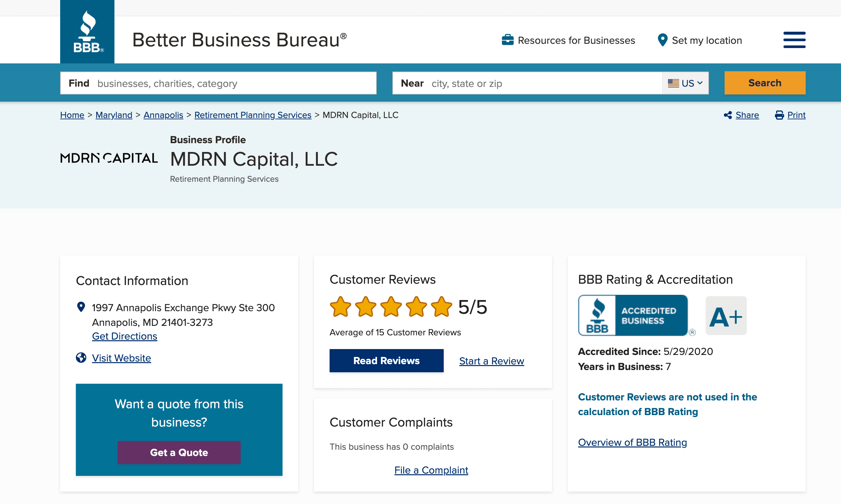Click the Share icon
841x504 pixels.
pos(728,115)
